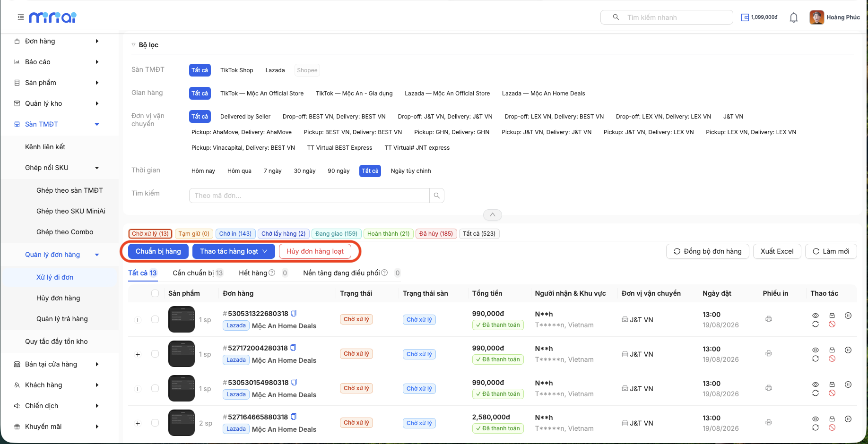Click the help icon next to Hết hàng
This screenshot has width=868, height=444.
pos(272,273)
